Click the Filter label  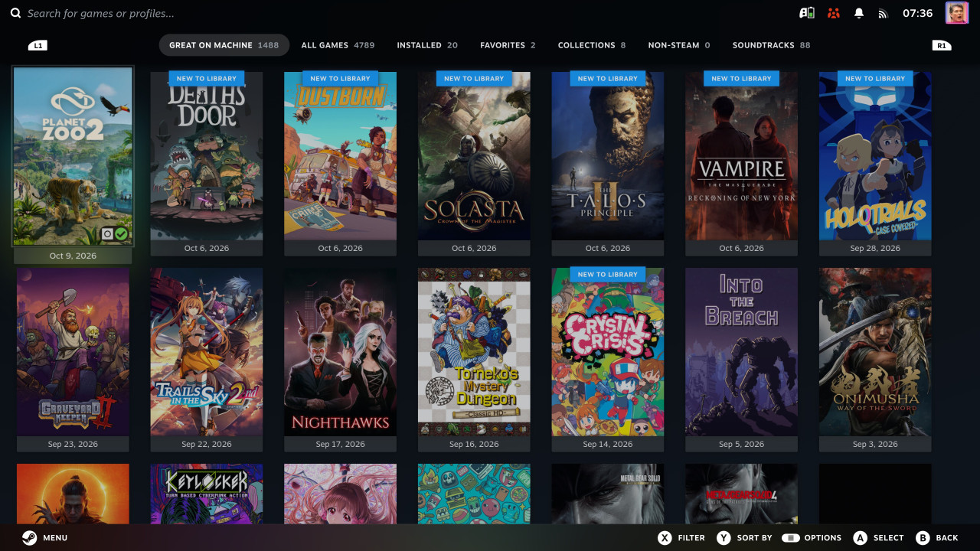pos(691,538)
